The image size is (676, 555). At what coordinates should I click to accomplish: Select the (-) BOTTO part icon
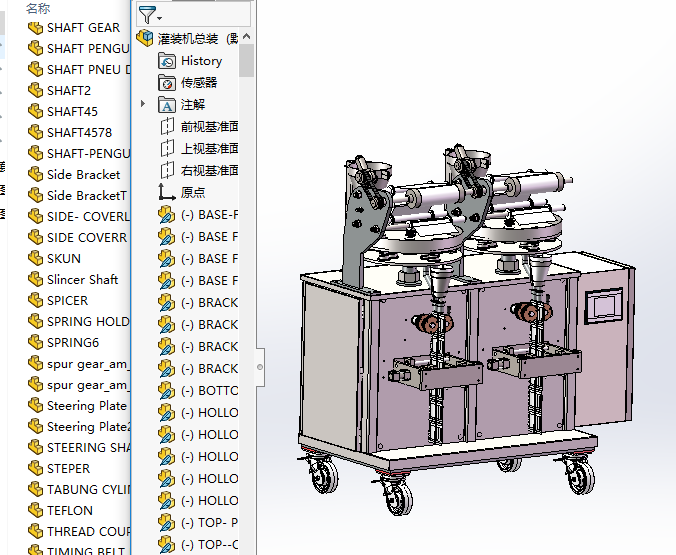166,391
